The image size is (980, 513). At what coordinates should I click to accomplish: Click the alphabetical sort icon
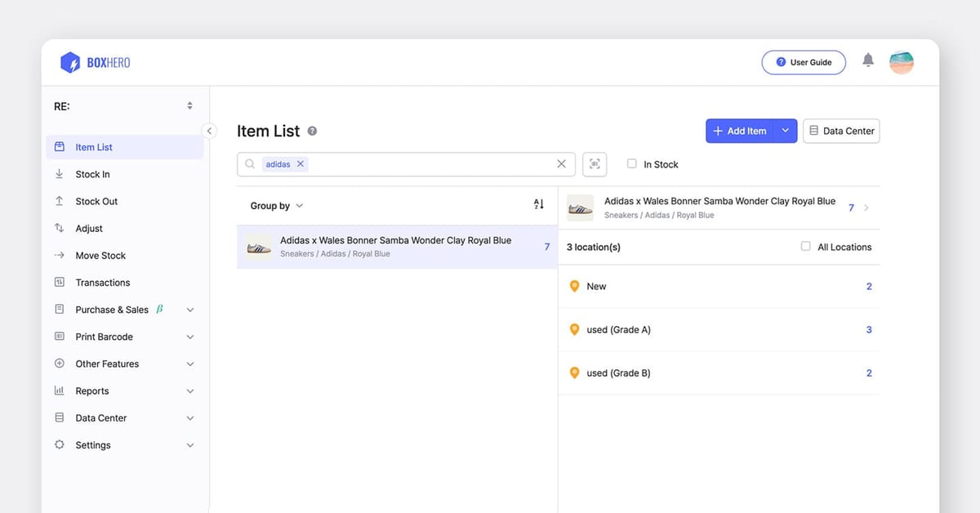(539, 205)
